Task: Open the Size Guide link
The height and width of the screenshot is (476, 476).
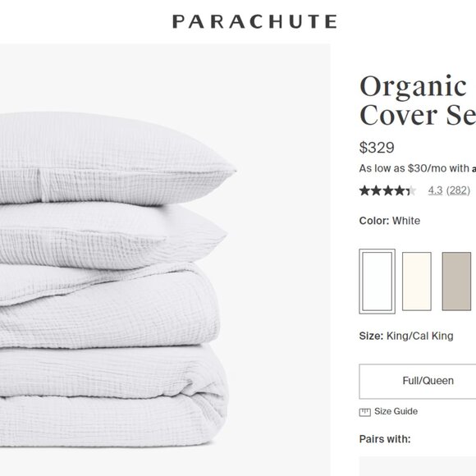Action: (x=396, y=411)
